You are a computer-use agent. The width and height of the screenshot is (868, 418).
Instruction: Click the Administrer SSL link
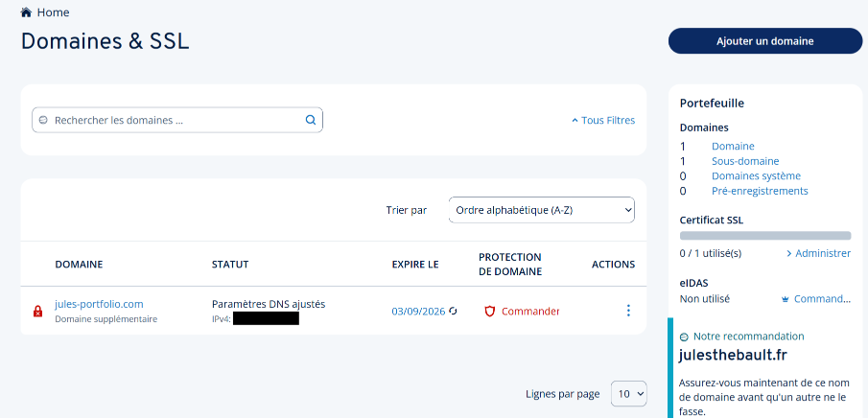pyautogui.click(x=818, y=253)
